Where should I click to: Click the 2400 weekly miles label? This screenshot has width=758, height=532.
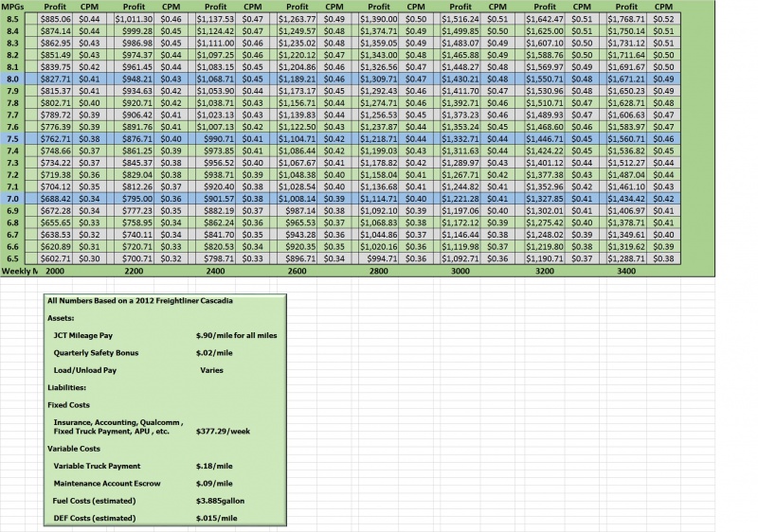tap(216, 271)
